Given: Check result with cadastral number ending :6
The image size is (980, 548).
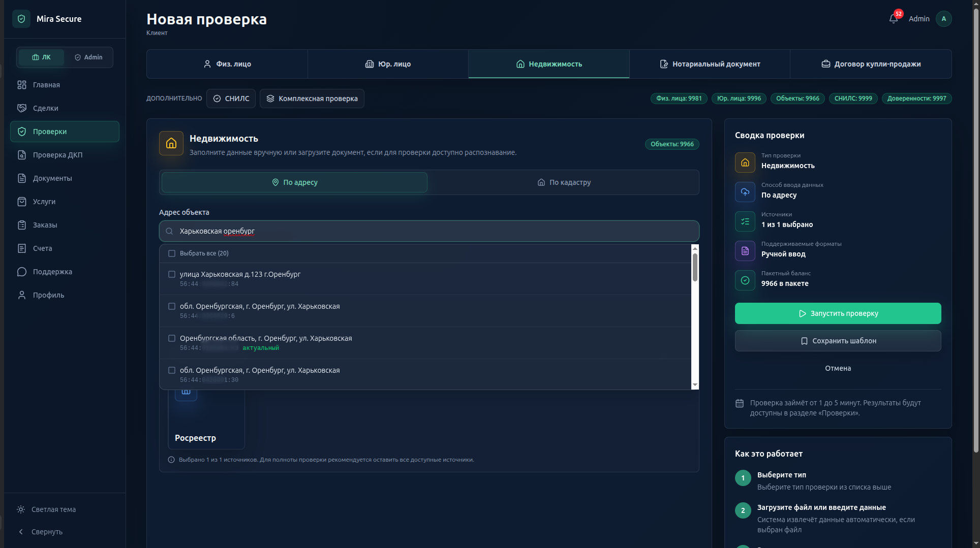Looking at the screenshot, I should [172, 306].
